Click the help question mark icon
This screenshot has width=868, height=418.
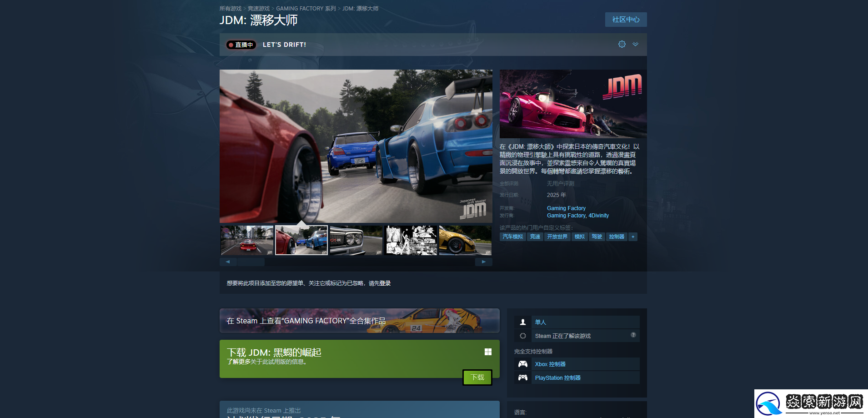[633, 335]
